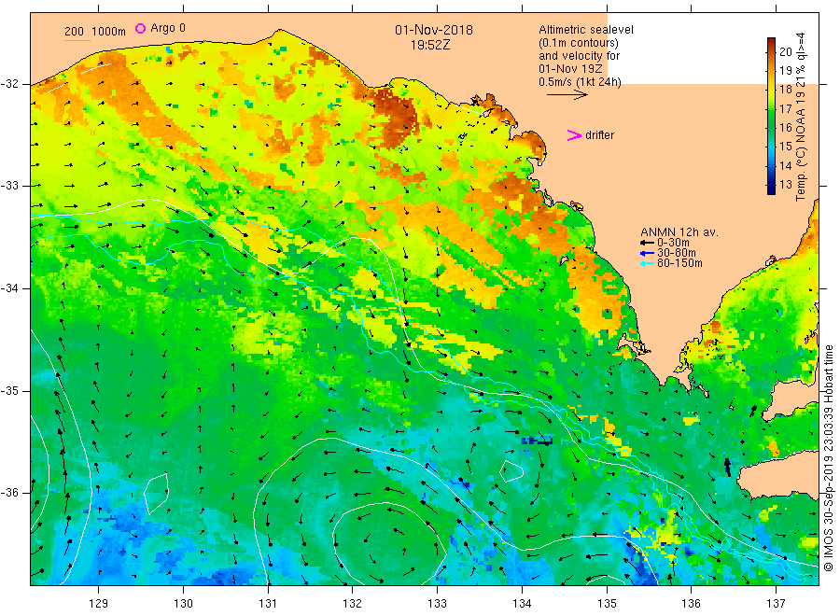Click the '131' longitude axis label
The height and width of the screenshot is (616, 840).
tap(268, 604)
